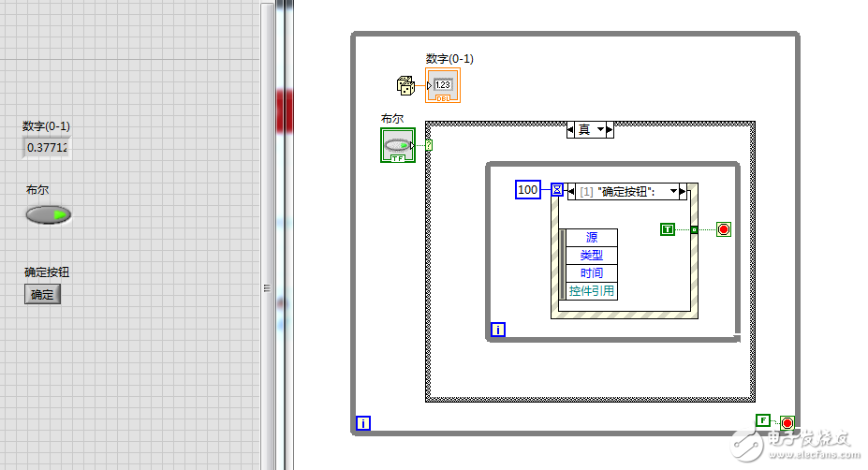Go to previous case with left arrow

click(571, 129)
